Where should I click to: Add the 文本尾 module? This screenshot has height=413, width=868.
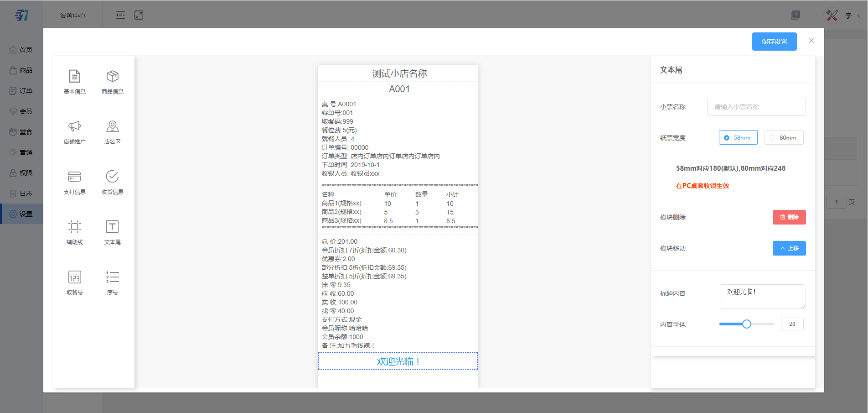coord(113,232)
